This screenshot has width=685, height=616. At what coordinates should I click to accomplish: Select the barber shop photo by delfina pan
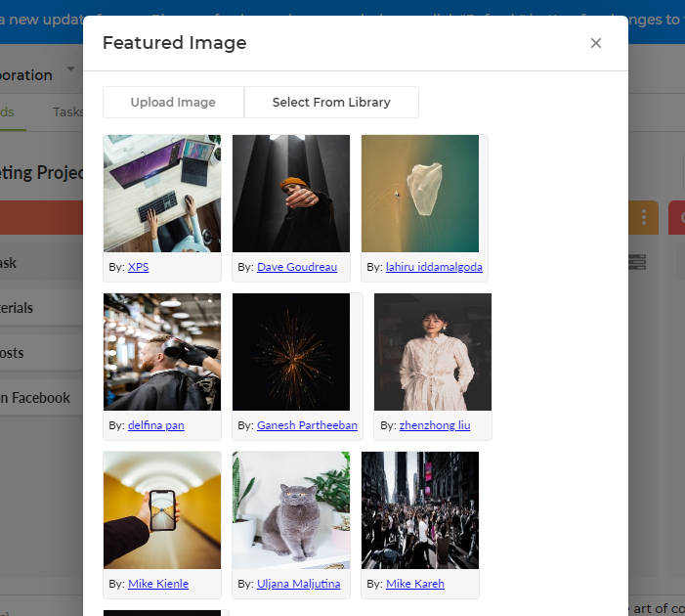[x=162, y=351]
